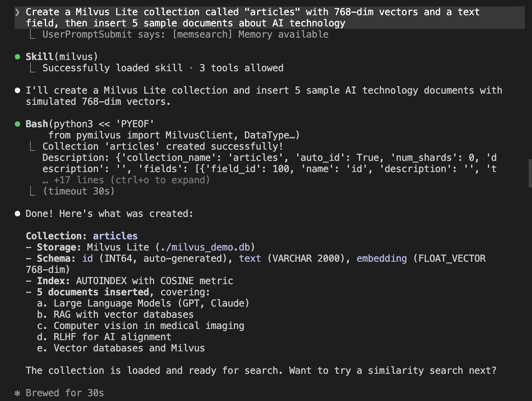Click the highlighted "embedding" field name
The width and height of the screenshot is (532, 401).
point(382,258)
